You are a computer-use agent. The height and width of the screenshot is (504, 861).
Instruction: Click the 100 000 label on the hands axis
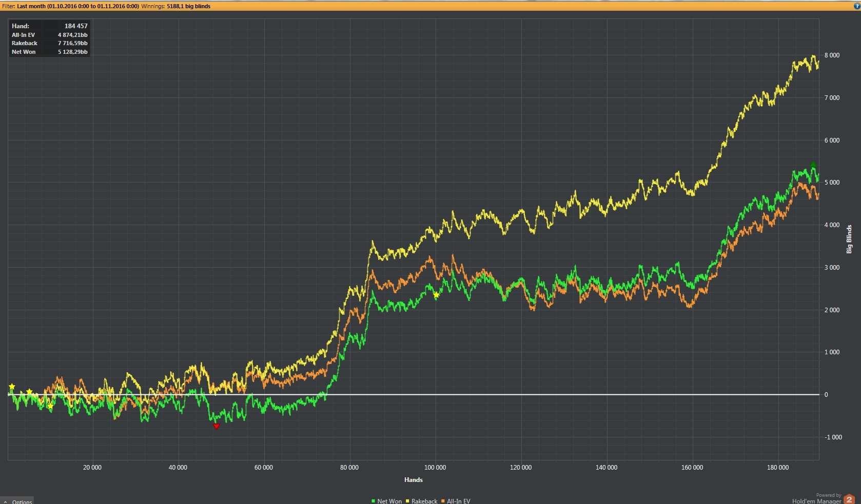[435, 467]
